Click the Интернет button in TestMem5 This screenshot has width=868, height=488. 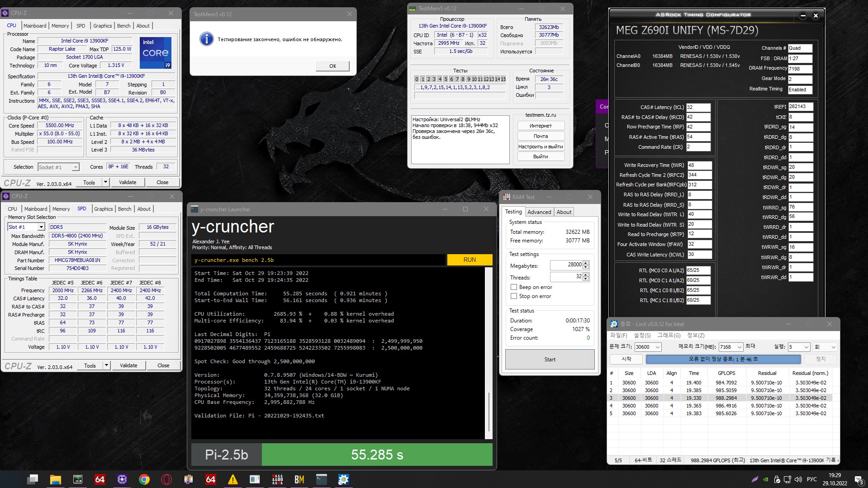click(x=541, y=126)
